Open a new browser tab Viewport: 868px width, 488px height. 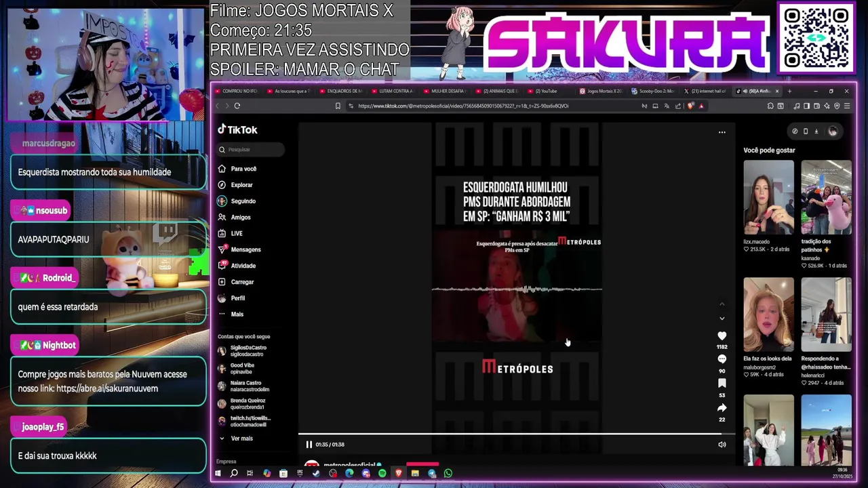(x=789, y=91)
